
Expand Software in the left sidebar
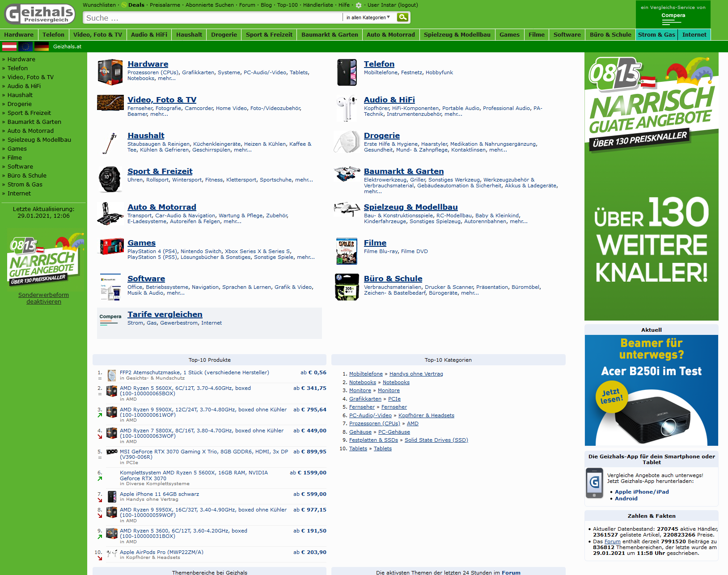pyautogui.click(x=20, y=166)
